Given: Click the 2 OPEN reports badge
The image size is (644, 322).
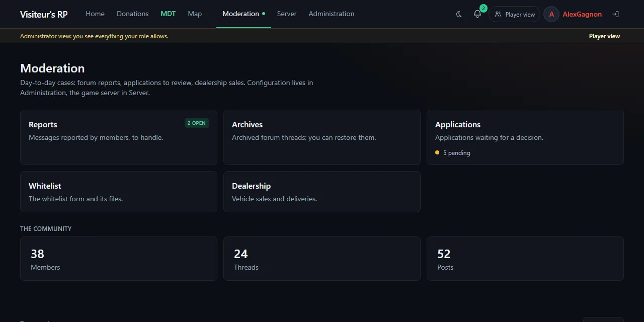Looking at the screenshot, I should coord(197,123).
